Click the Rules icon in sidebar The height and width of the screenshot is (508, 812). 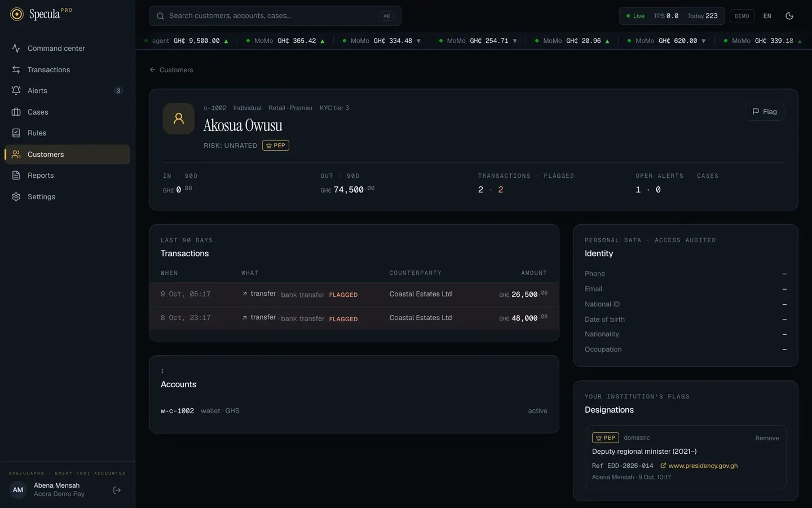(16, 133)
